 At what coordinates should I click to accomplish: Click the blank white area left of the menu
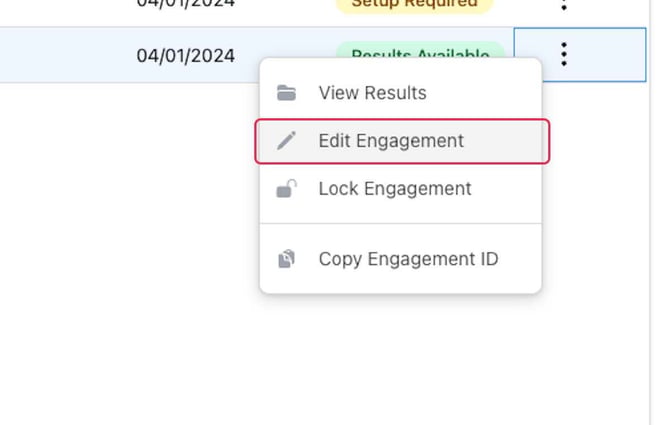pyautogui.click(x=128, y=214)
